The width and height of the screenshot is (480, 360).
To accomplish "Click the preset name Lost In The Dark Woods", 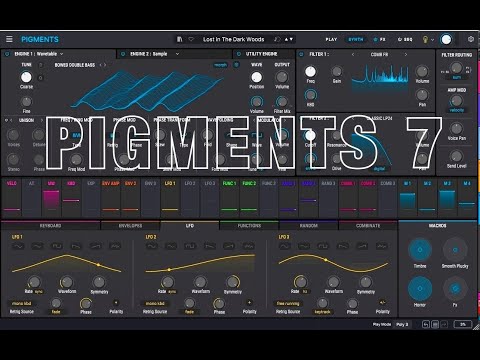I will pyautogui.click(x=234, y=39).
